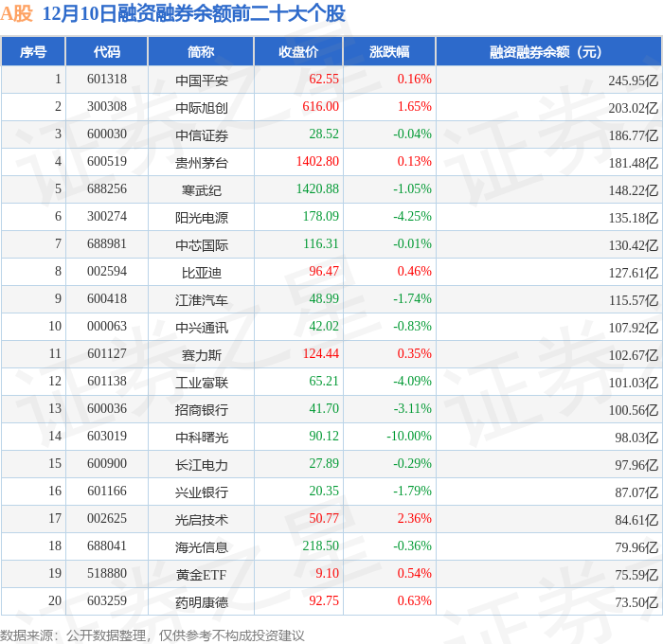Select stock name 中国平安
The height and width of the screenshot is (644, 663).
pyautogui.click(x=202, y=80)
